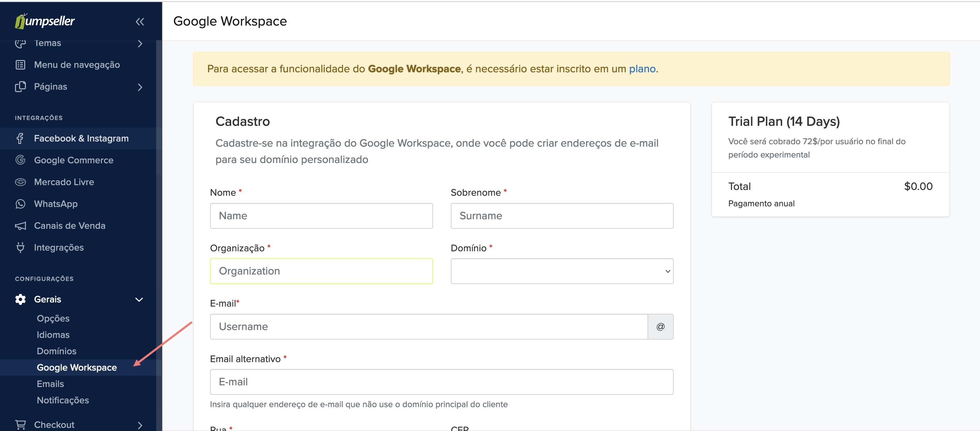The height and width of the screenshot is (431, 980).
Task: Click the Checkout cart icon
Action: tap(20, 425)
